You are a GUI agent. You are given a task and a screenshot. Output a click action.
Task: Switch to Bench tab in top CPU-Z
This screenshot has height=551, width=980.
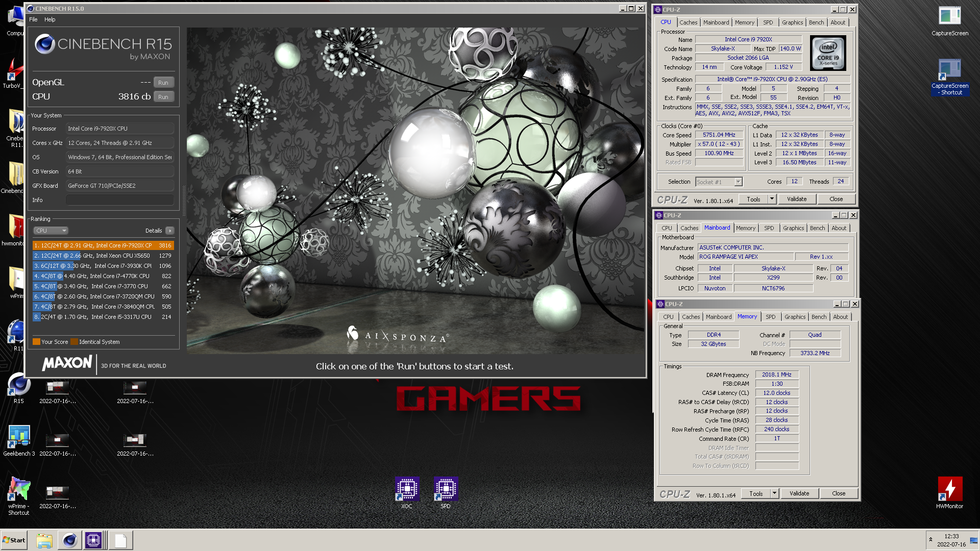[816, 22]
